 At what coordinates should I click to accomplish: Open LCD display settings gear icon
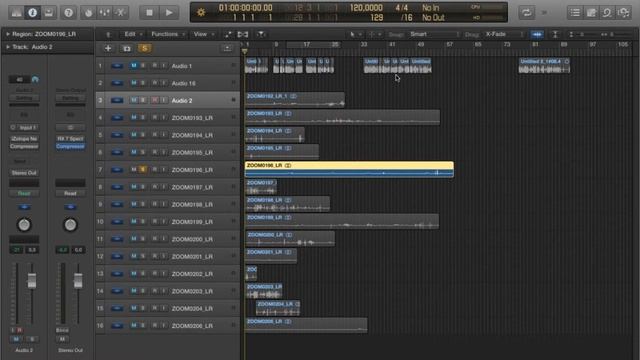[201, 12]
